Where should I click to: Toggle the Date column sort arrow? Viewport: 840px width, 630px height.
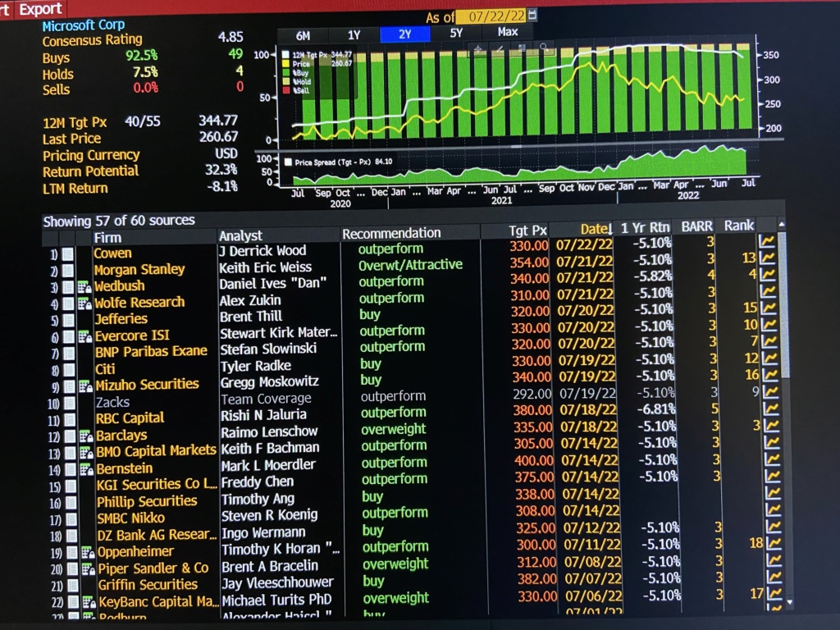click(609, 230)
